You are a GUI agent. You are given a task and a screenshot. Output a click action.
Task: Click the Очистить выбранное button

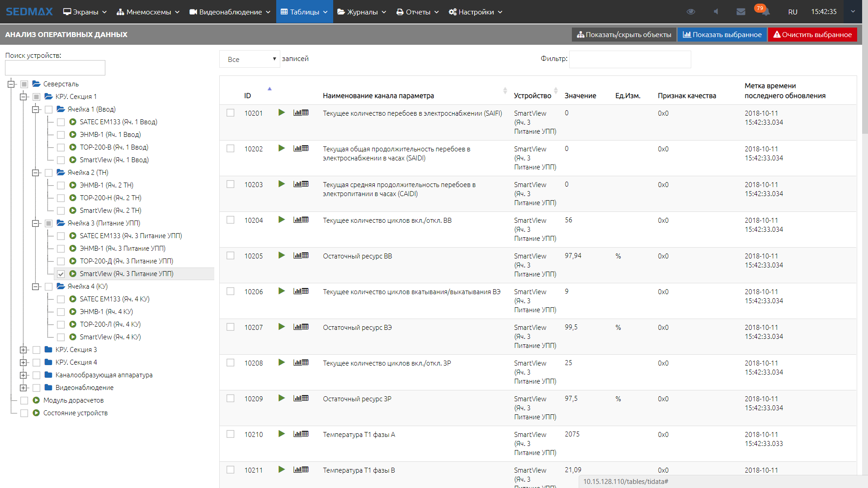812,35
